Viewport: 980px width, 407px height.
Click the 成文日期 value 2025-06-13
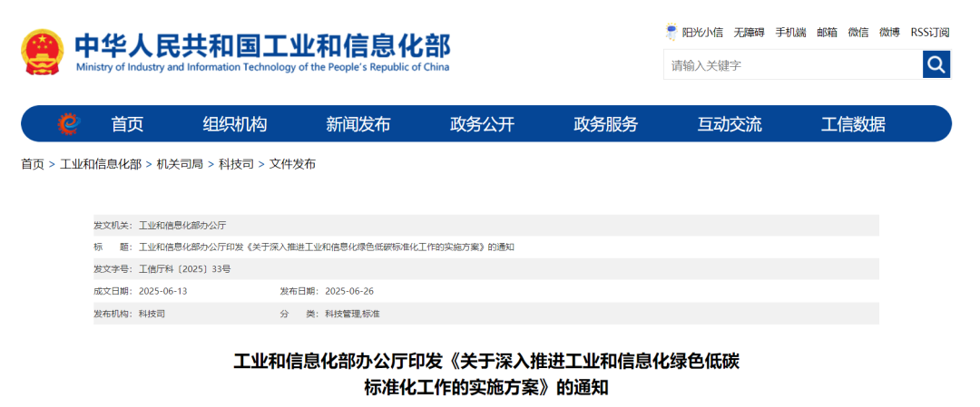pos(162,291)
